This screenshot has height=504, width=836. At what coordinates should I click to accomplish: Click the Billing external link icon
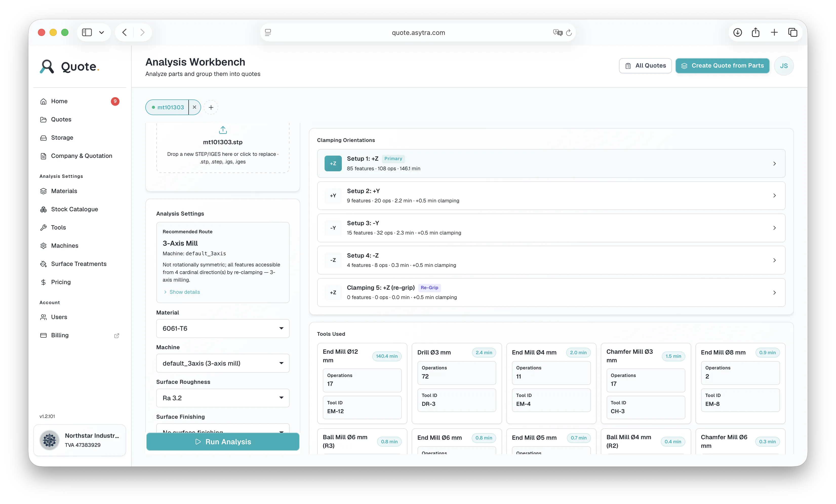[x=117, y=336]
